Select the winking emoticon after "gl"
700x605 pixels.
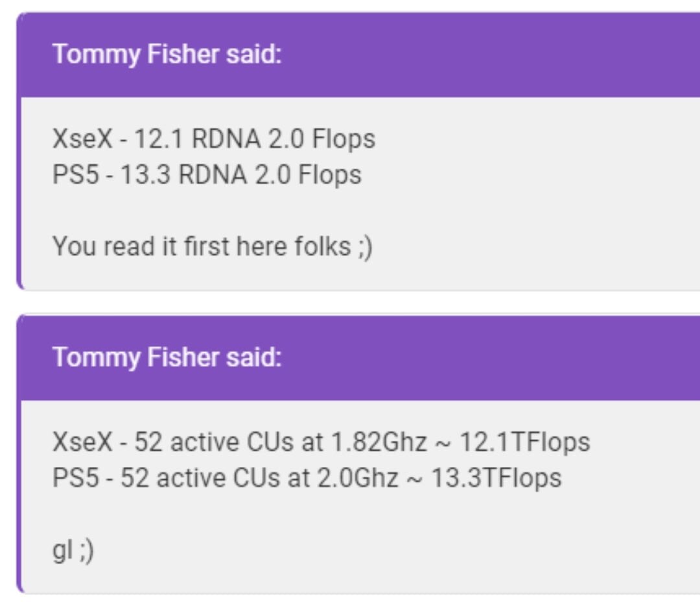pos(87,551)
